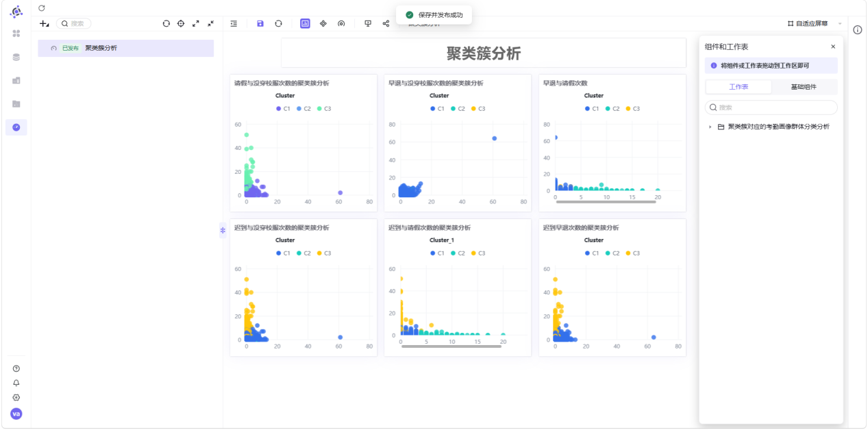The image size is (868, 430).
Task: Open the database icon in left sidebar
Action: point(16,57)
